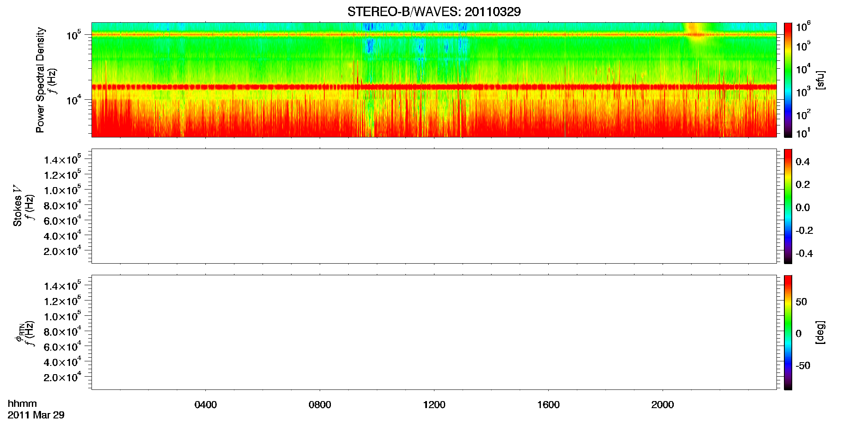The width and height of the screenshot is (868, 447).
Task: Click the power spectral density colorbar
Action: coord(788,80)
